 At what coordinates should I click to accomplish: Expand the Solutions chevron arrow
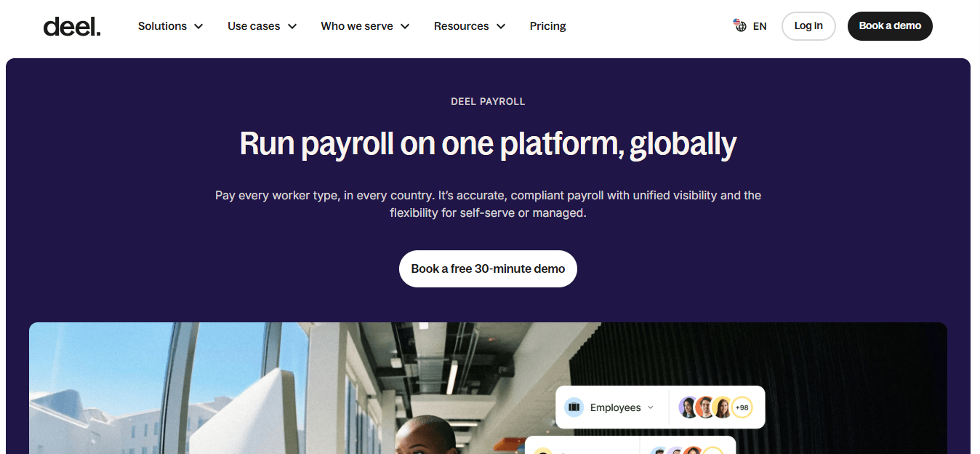(198, 26)
